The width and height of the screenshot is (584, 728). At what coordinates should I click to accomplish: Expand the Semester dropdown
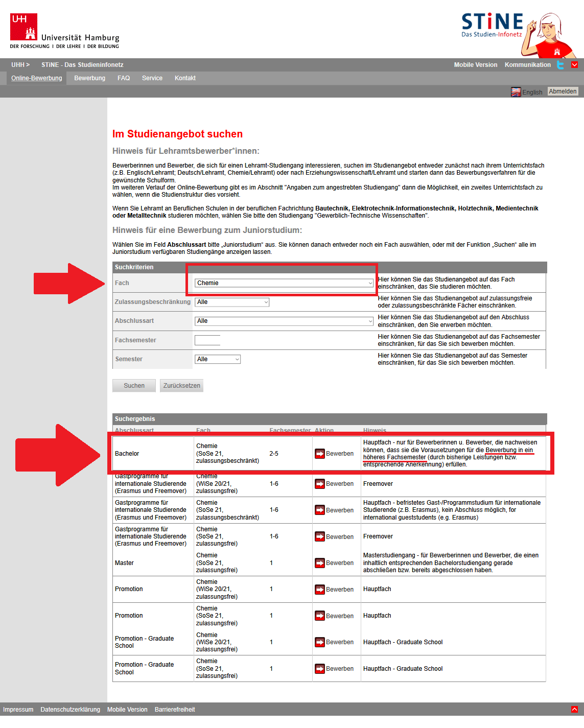click(x=218, y=359)
